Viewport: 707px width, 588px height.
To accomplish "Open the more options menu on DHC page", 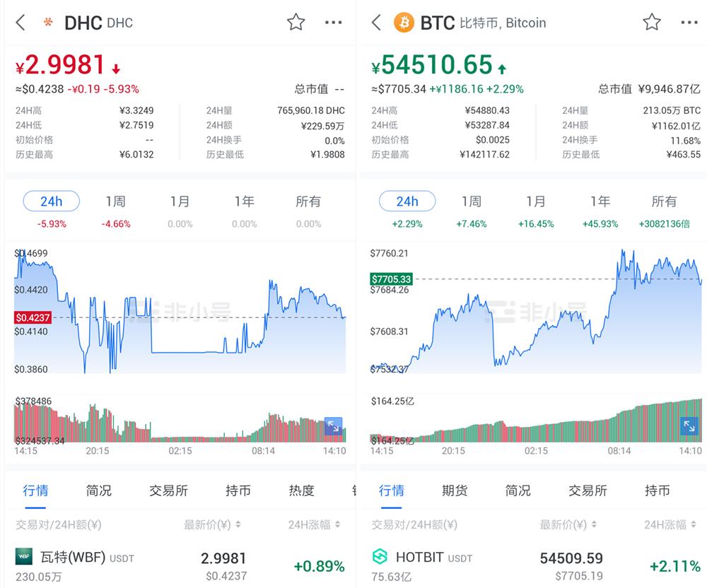I will [333, 22].
